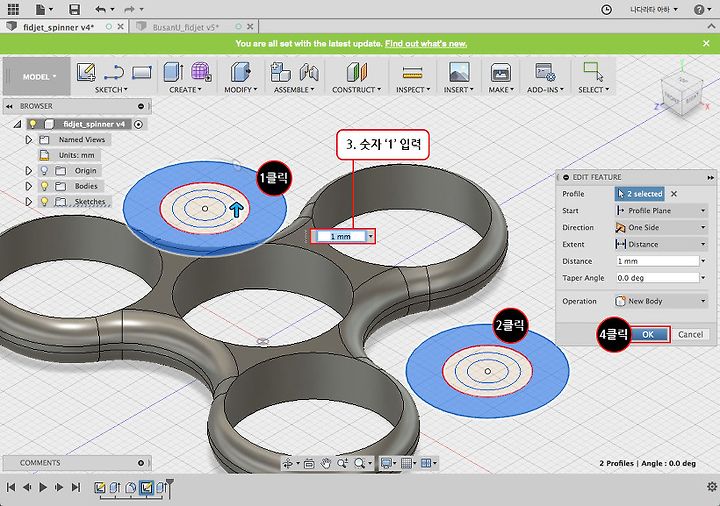Click the SELECT tool icon
720x506 pixels.
(593, 72)
